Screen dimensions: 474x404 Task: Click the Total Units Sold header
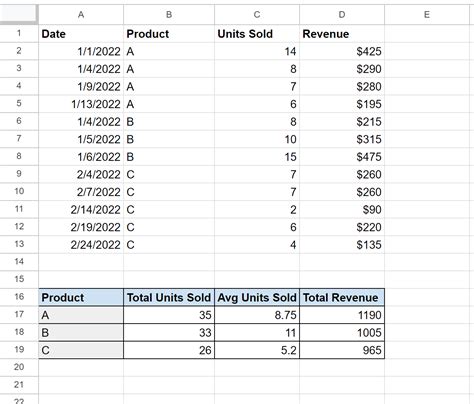(x=169, y=297)
